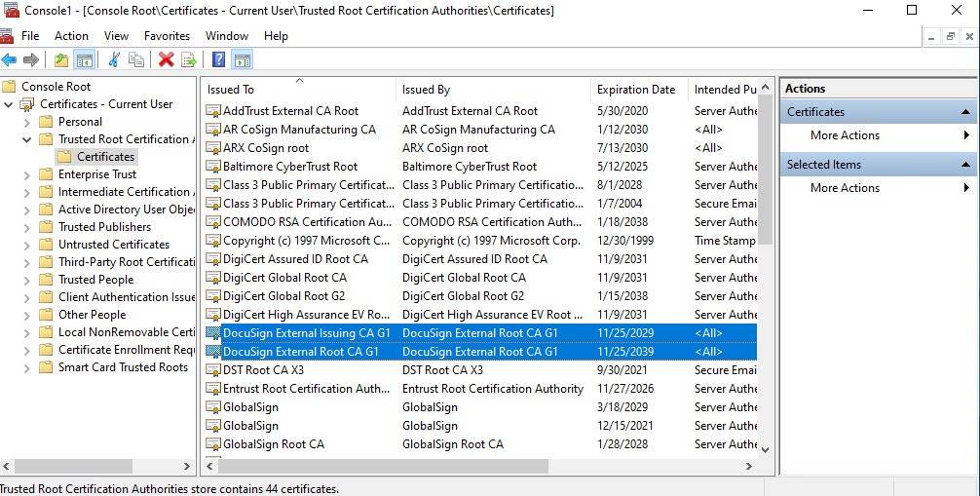Click the red Delete X icon
The image size is (980, 496).
point(166,60)
